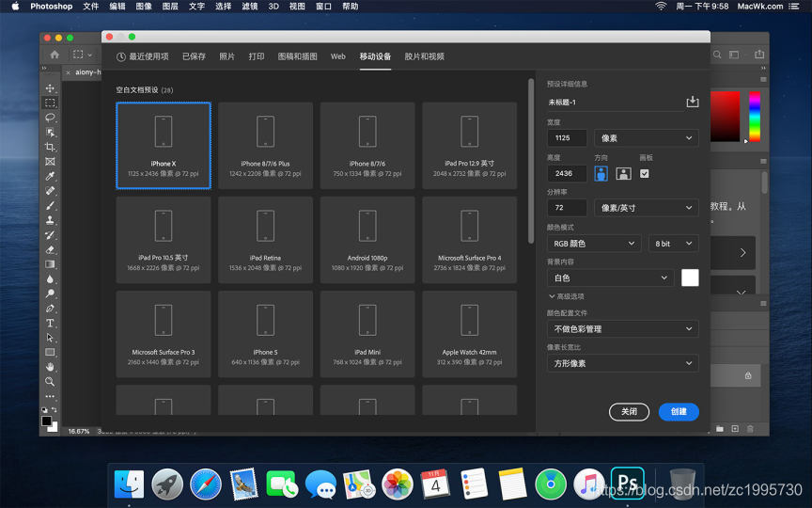Uncheck the 画板 artboard checkbox

click(644, 174)
